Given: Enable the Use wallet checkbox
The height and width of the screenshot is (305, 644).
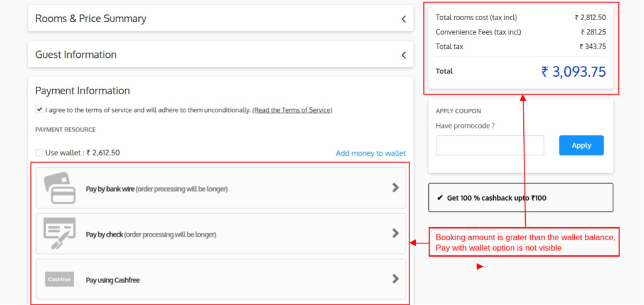Looking at the screenshot, I should pos(40,152).
